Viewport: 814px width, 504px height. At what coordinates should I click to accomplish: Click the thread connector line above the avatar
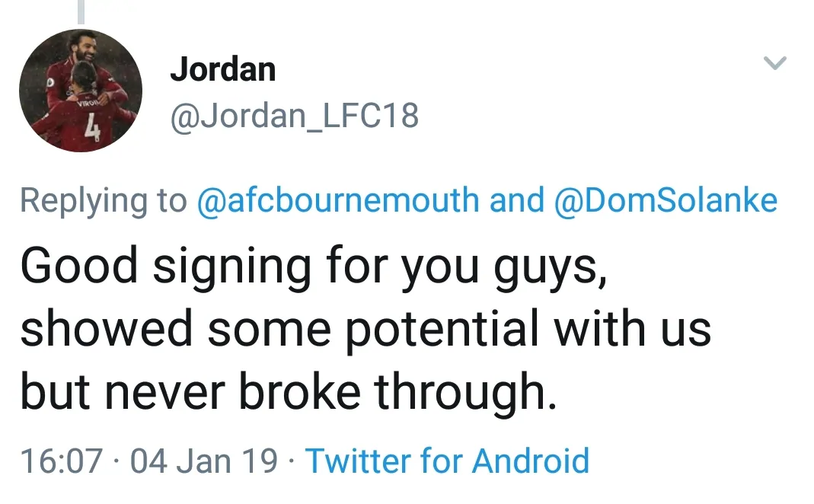(81, 11)
